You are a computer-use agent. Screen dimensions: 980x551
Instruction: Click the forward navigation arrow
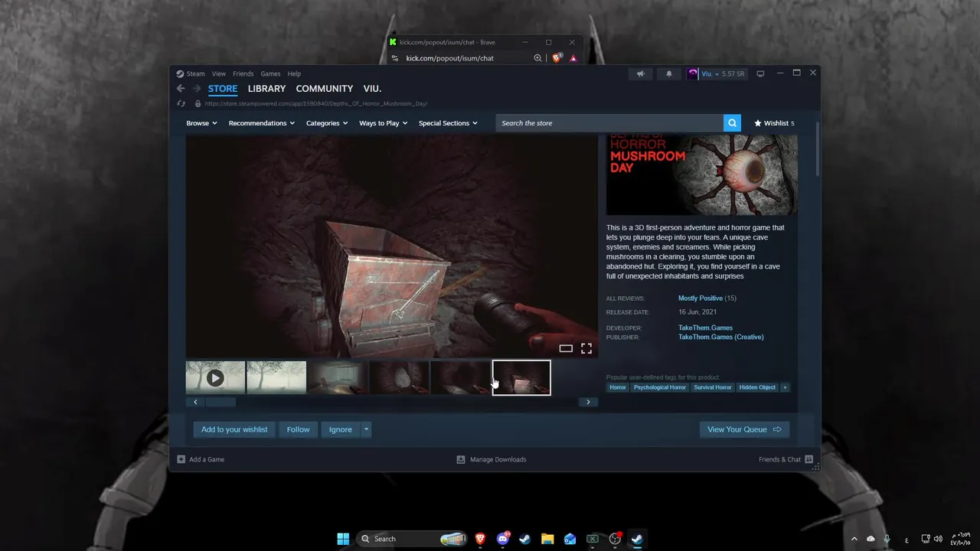196,89
